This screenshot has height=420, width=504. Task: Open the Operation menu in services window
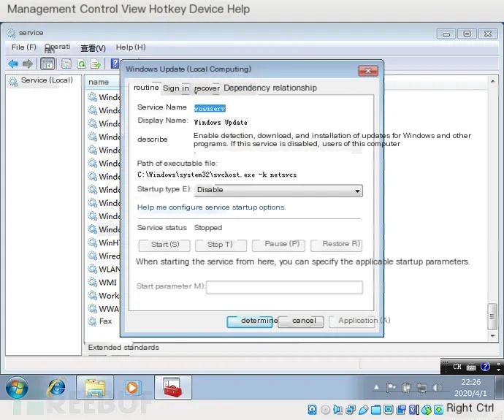point(57,47)
